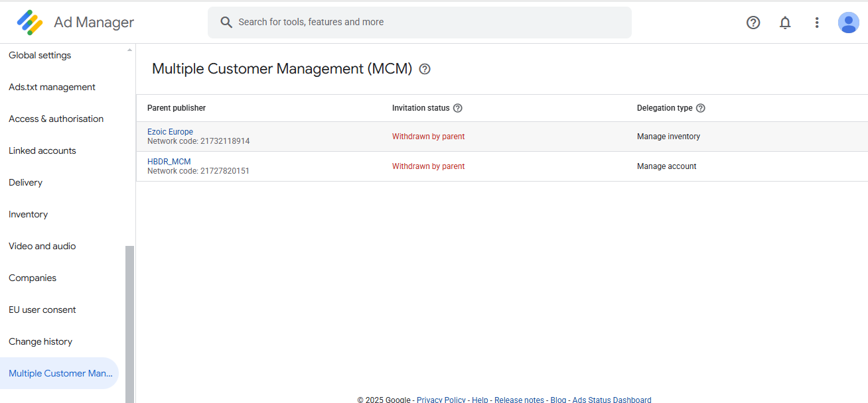This screenshot has width=868, height=403.
Task: Click help icon beside Delegation type header
Action: tap(700, 108)
